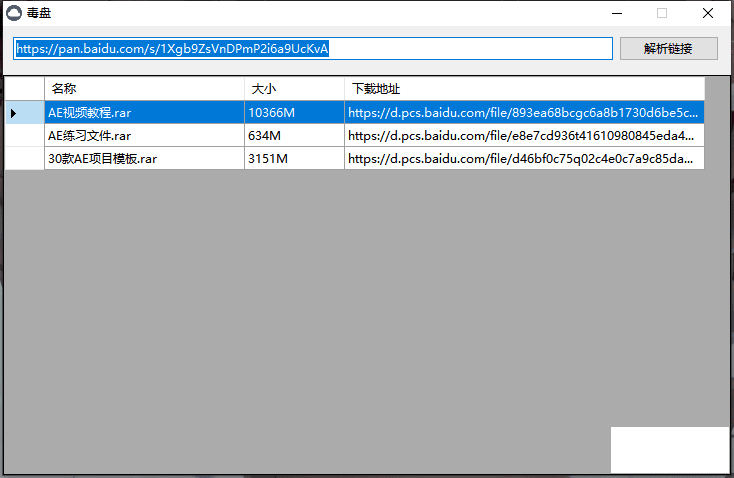Click the row header arrow of AE视频教程.rar
Image resolution: width=734 pixels, height=478 pixels.
click(24, 112)
